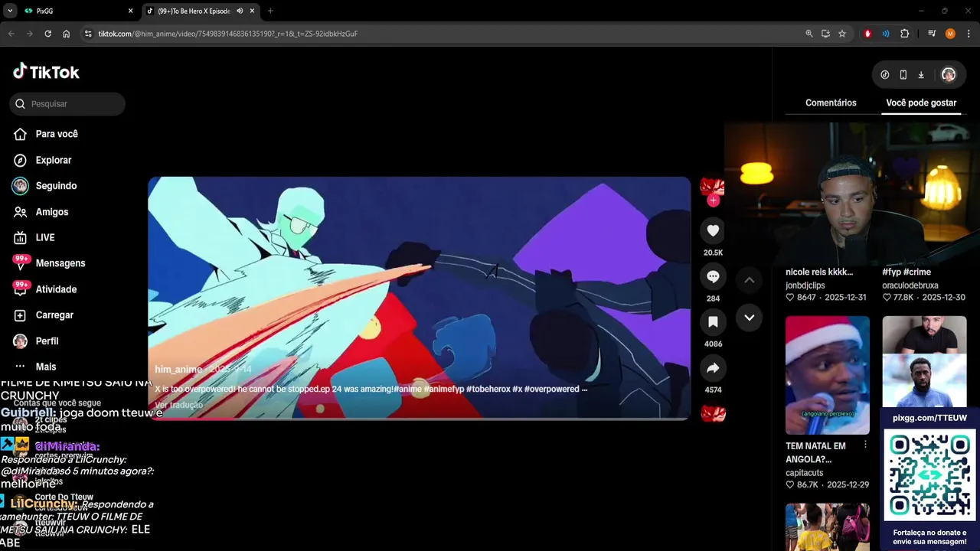Open the media controls music icon

tap(932, 34)
